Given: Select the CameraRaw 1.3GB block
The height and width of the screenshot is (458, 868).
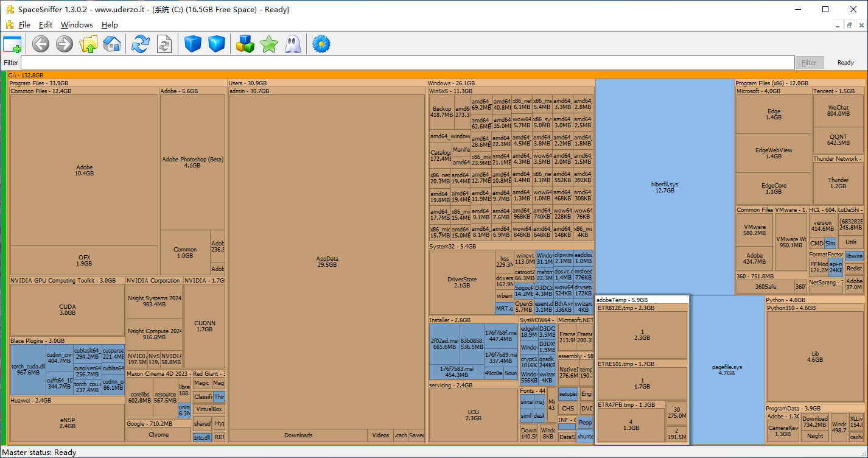Looking at the screenshot, I should [x=783, y=431].
